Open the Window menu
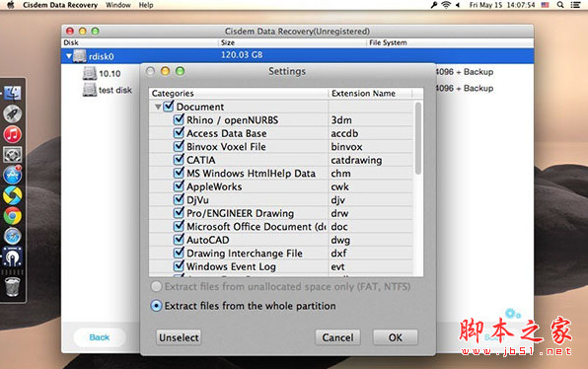 (x=118, y=5)
